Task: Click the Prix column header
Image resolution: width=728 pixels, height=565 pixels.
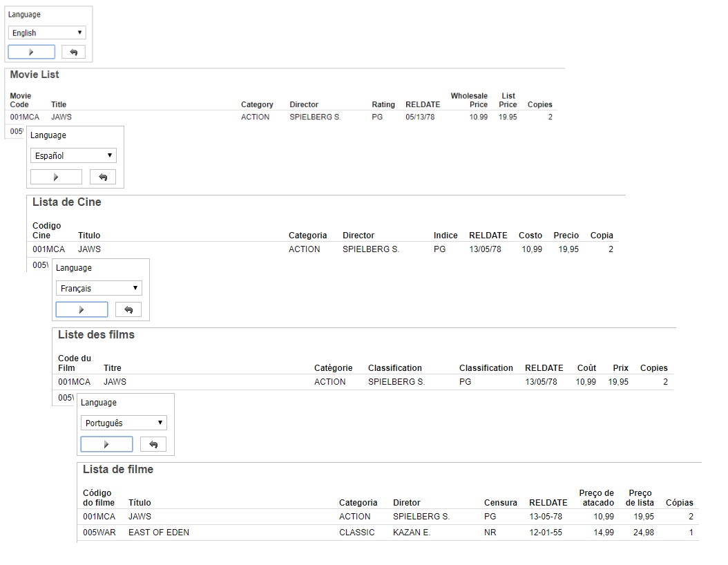Action: click(621, 368)
